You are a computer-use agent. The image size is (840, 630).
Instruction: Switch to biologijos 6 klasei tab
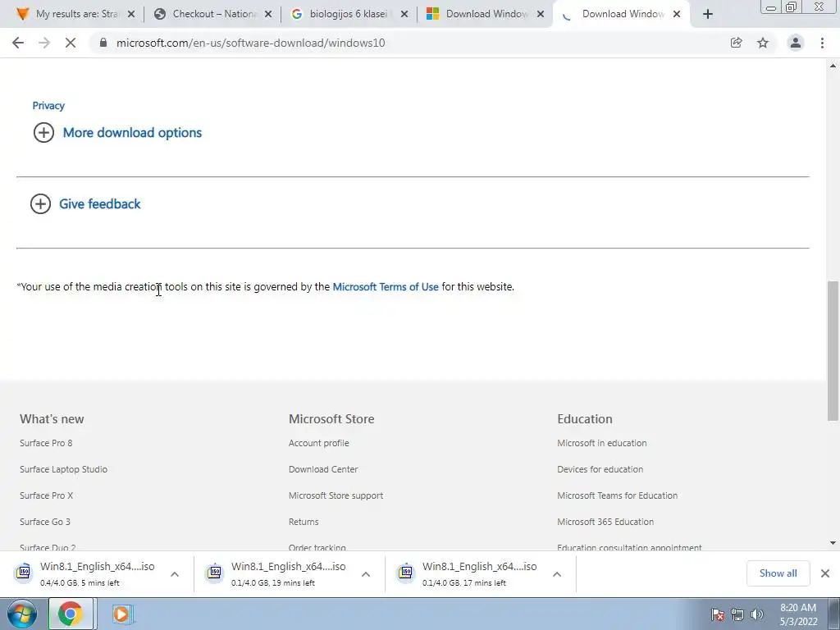pyautogui.click(x=348, y=14)
